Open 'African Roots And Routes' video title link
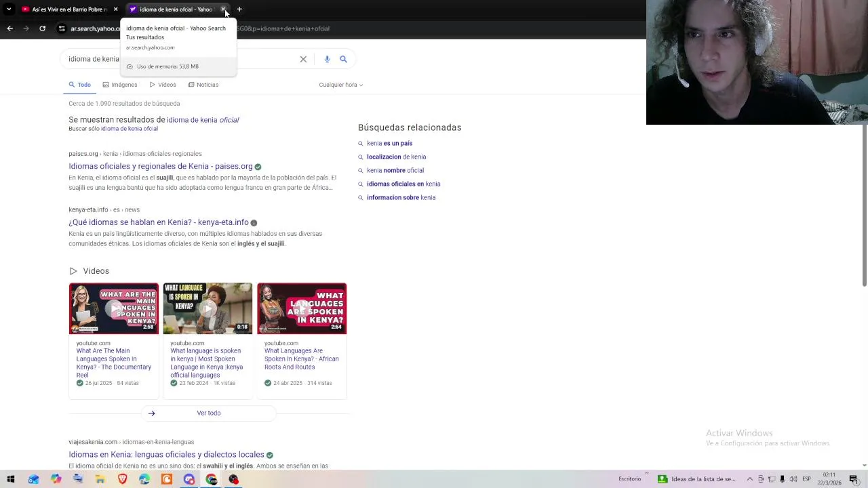The image size is (868, 488). (x=301, y=359)
